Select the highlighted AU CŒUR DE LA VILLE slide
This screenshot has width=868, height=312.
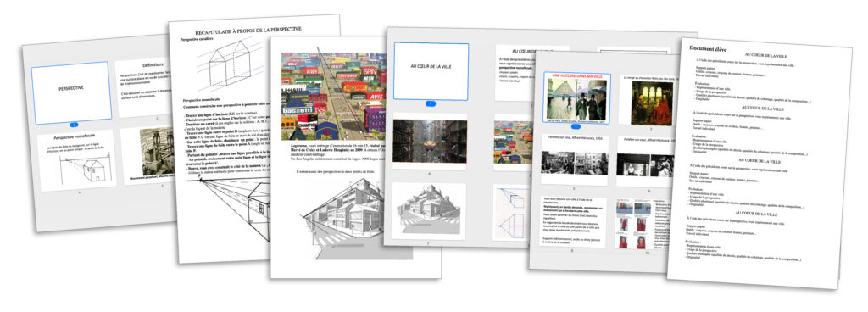pos(431,71)
